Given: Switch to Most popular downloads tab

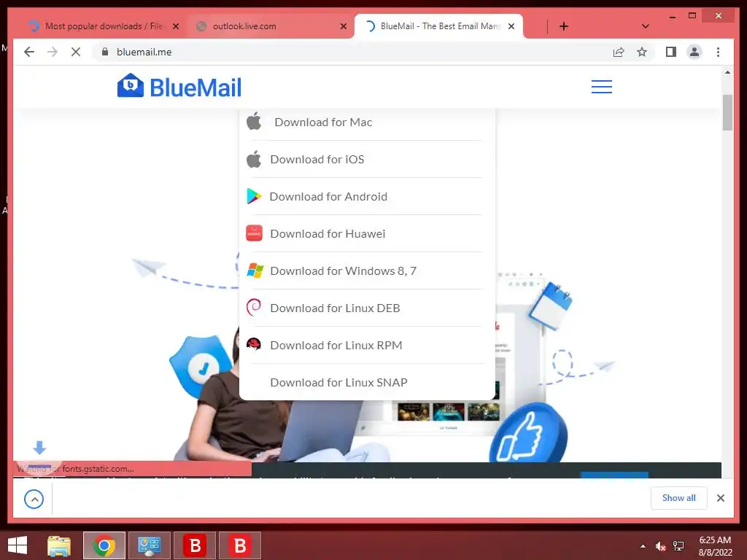Looking at the screenshot, I should (x=103, y=26).
